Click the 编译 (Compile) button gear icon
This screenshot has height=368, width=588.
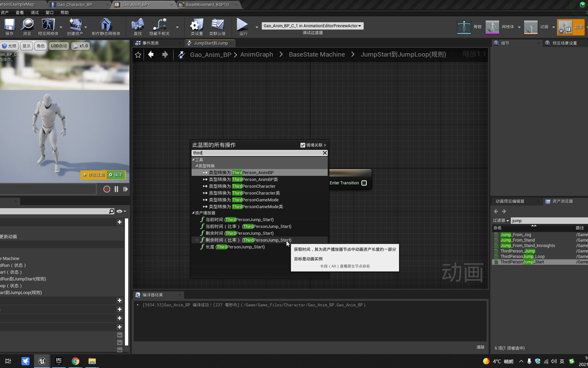pyautogui.click(x=111, y=175)
